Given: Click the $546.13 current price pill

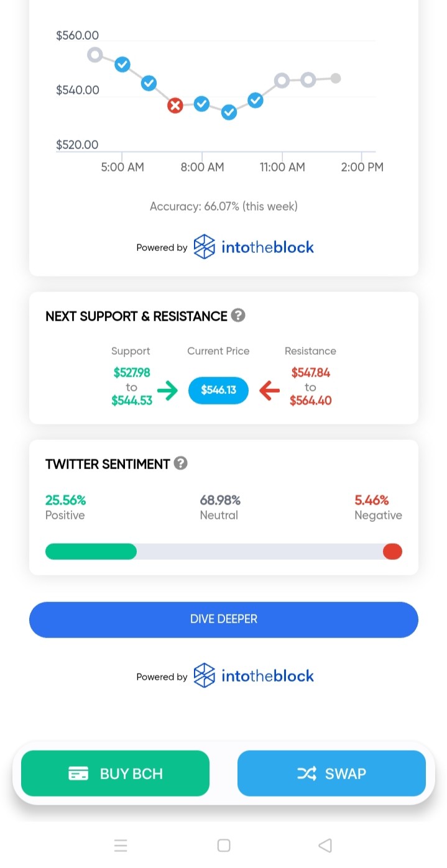Looking at the screenshot, I should tap(218, 391).
